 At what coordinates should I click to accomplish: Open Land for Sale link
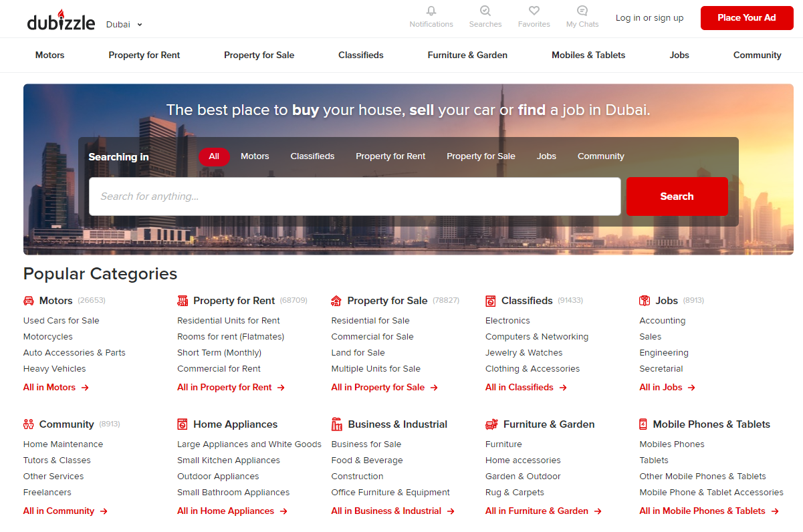(358, 353)
